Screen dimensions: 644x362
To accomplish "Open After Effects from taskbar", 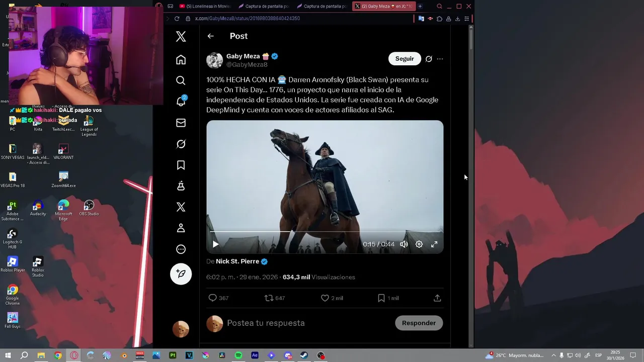I will pos(255,355).
